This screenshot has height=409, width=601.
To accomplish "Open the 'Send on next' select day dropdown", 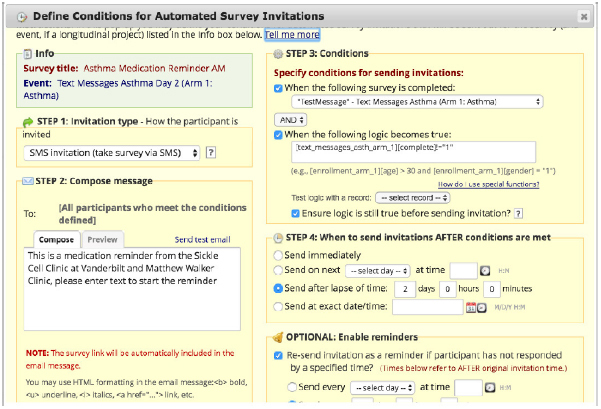I will 378,271.
